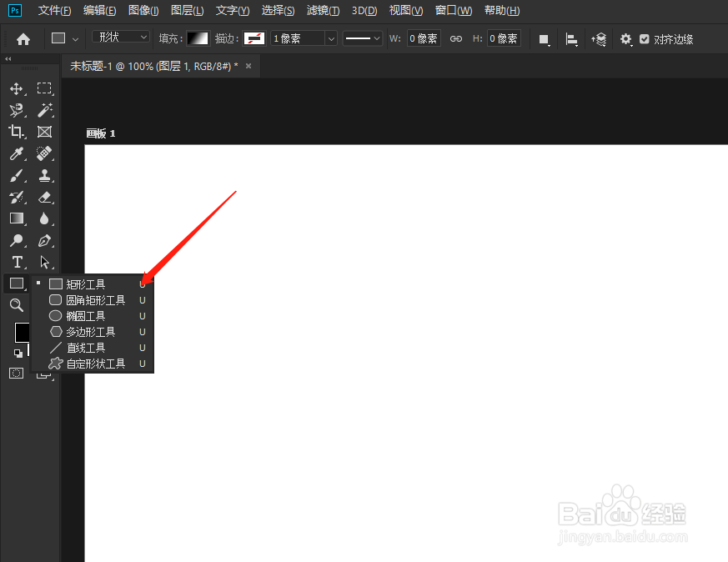Open the 图层(L) menu
The height and width of the screenshot is (562, 728).
[187, 10]
